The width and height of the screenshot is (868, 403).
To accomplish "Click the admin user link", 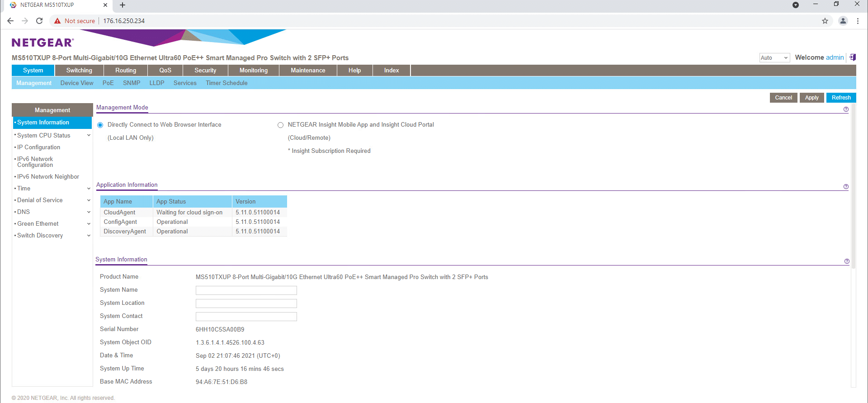I will (835, 57).
